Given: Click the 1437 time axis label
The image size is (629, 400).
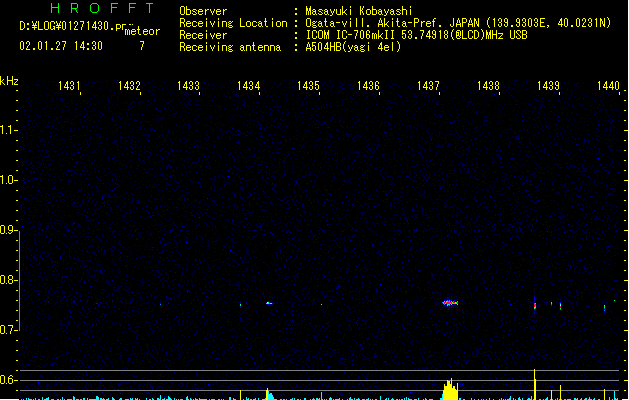Looking at the screenshot, I should (428, 86).
